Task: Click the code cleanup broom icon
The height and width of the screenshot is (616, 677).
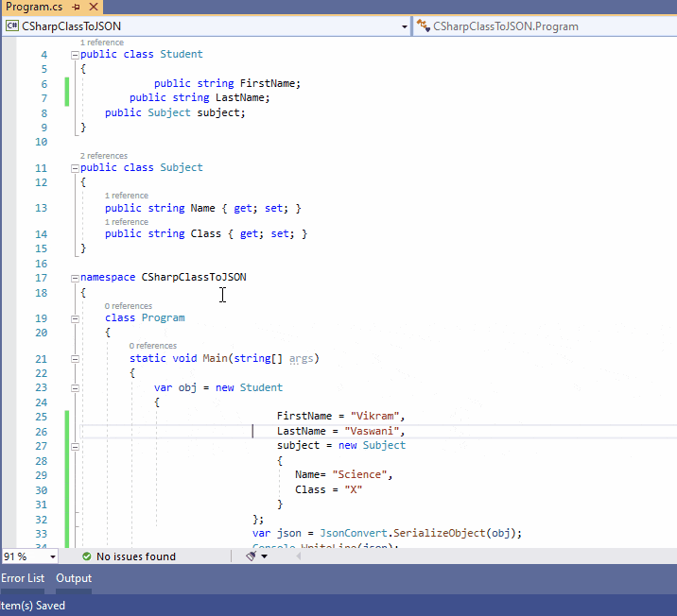Action: pyautogui.click(x=251, y=556)
